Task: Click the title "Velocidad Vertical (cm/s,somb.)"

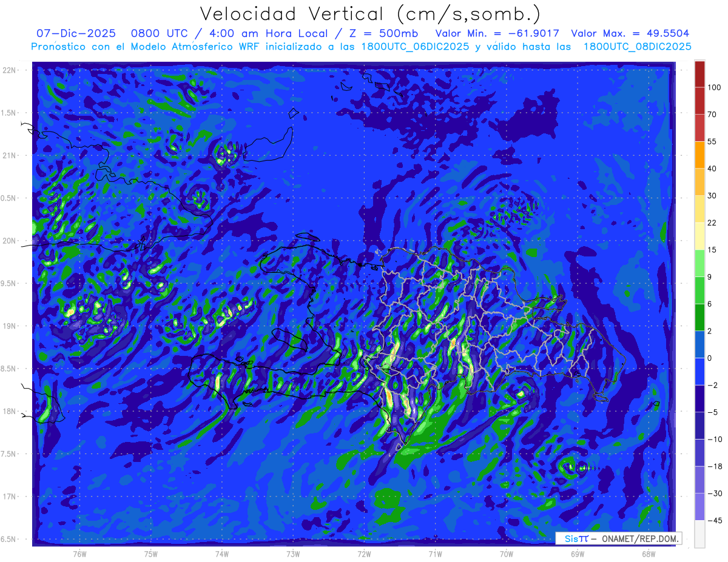Action: tap(370, 14)
